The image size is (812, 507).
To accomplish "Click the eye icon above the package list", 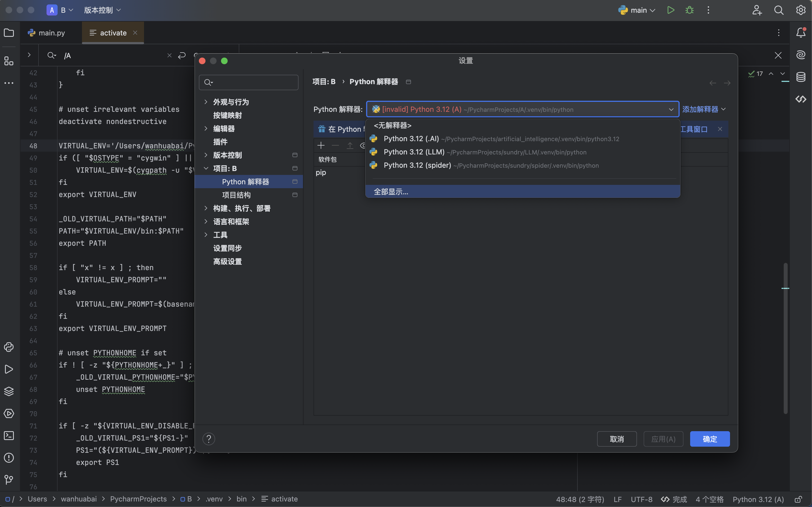I will coord(363,145).
